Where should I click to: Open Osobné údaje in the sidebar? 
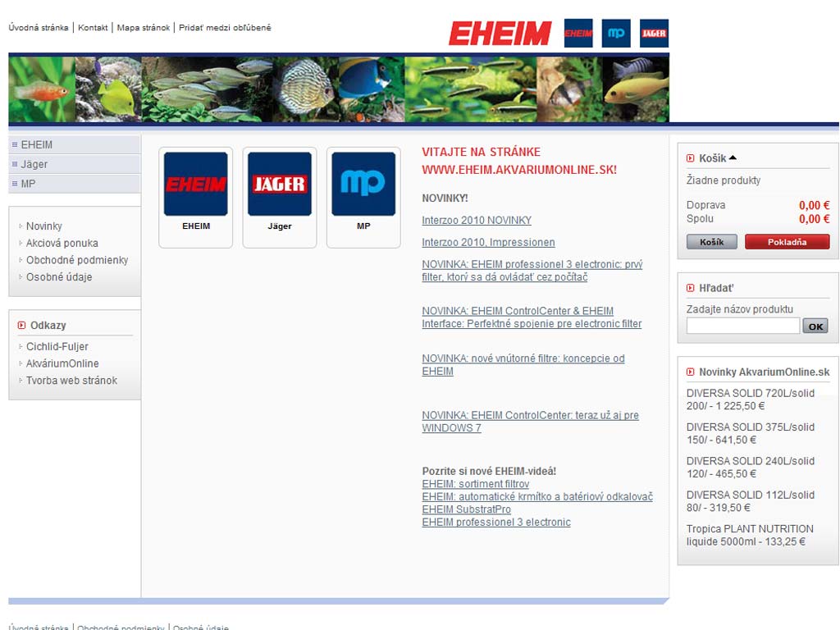click(x=59, y=277)
